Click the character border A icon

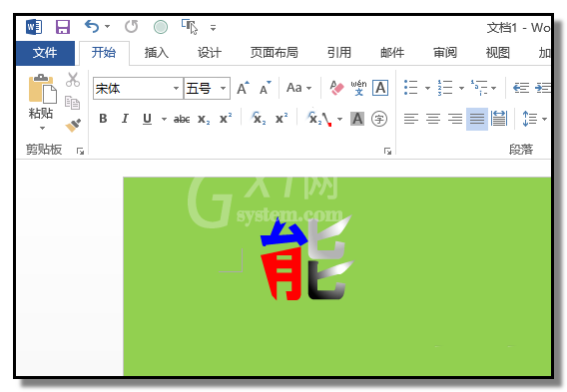tap(380, 88)
